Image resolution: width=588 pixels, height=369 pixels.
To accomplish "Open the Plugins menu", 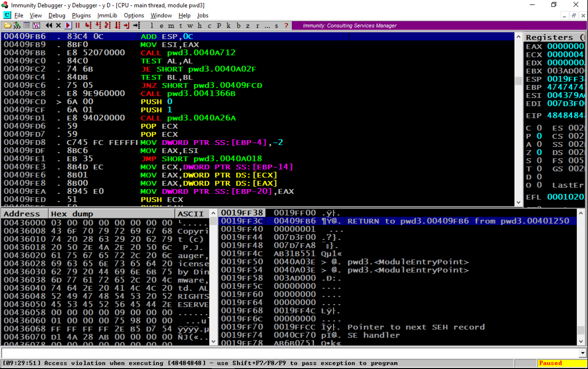I will tap(81, 15).
